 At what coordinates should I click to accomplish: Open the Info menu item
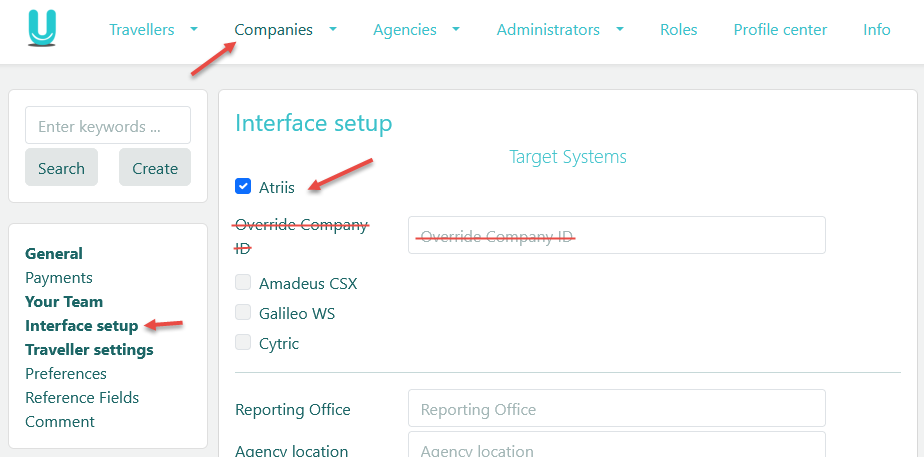(x=876, y=30)
